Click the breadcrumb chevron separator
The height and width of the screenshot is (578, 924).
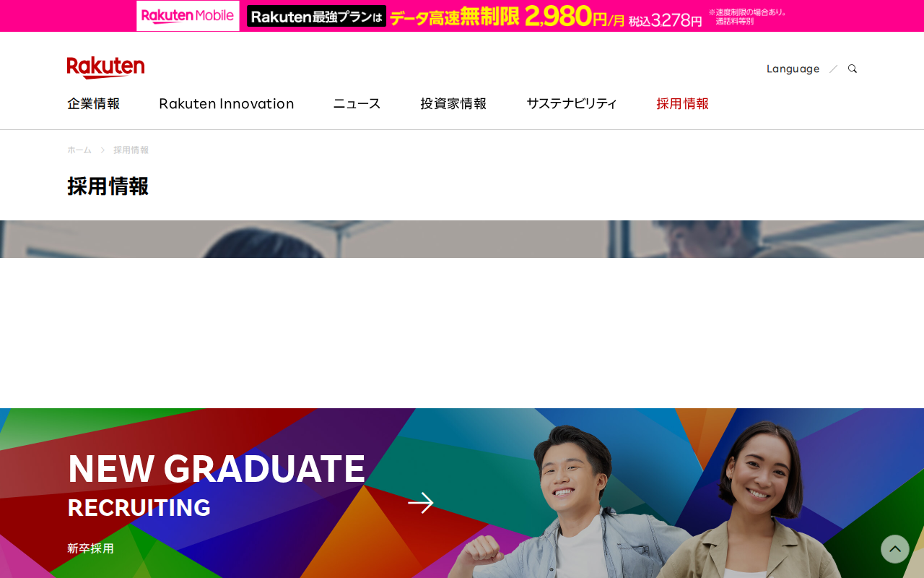pos(103,150)
